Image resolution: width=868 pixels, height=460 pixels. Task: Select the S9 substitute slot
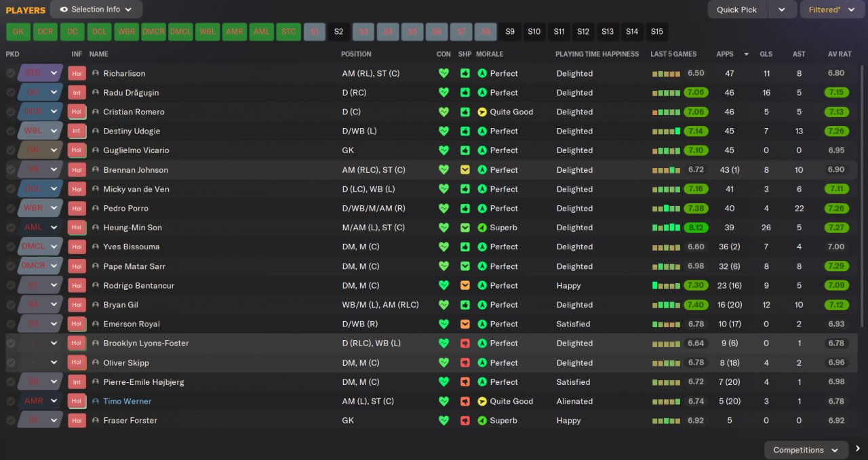pos(510,32)
